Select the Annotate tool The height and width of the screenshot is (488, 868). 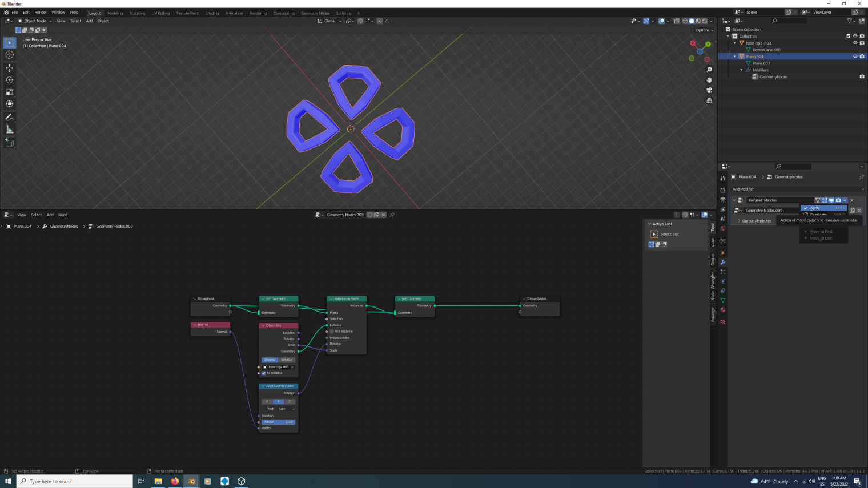point(10,118)
